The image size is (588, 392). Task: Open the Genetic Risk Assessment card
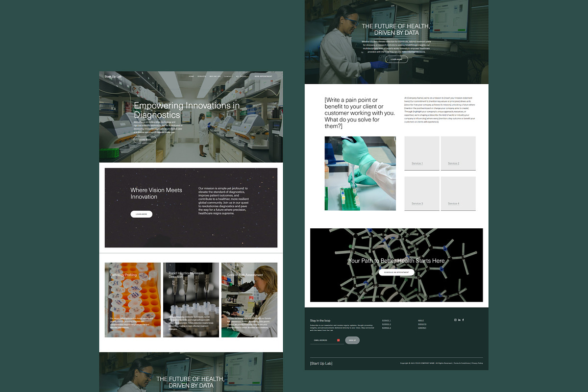(x=249, y=300)
